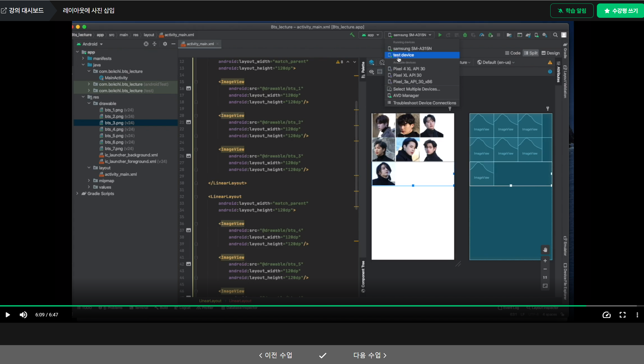Click the pan hand tool in design view
The image size is (644, 364).
545,250
